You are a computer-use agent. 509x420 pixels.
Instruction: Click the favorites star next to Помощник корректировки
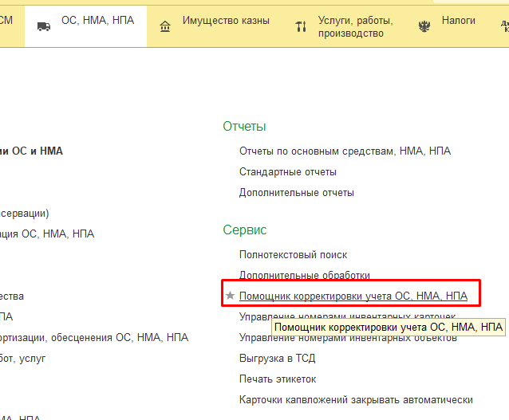click(x=230, y=296)
